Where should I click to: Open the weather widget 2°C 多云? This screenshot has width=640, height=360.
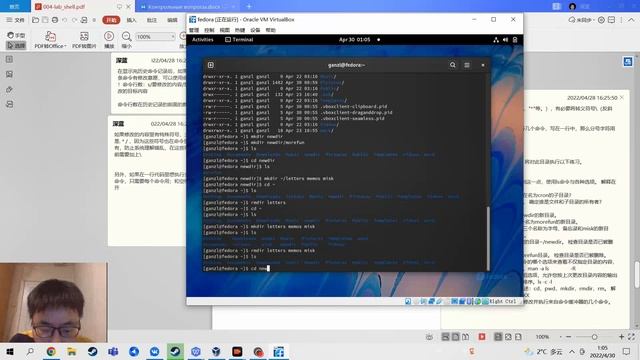544,351
